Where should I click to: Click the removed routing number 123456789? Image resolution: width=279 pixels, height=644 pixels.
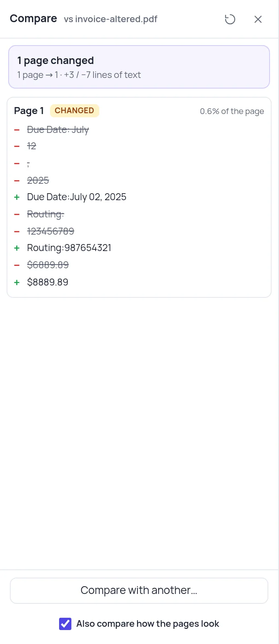click(50, 231)
